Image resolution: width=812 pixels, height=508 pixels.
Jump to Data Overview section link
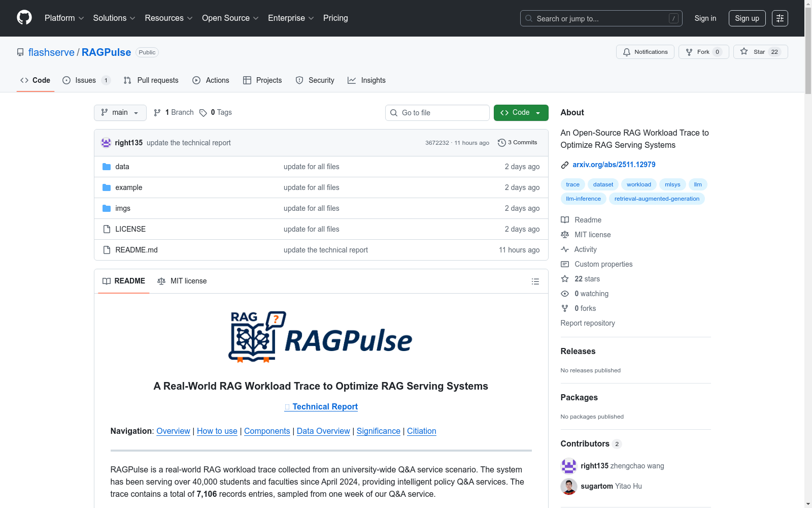coord(323,431)
